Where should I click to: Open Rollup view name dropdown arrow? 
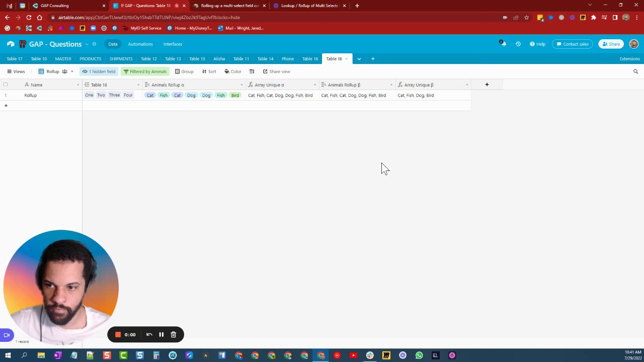pyautogui.click(x=72, y=71)
